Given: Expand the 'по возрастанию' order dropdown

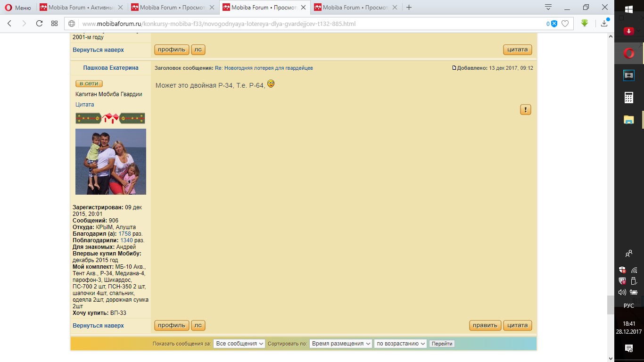Looking at the screenshot, I should tap(400, 344).
